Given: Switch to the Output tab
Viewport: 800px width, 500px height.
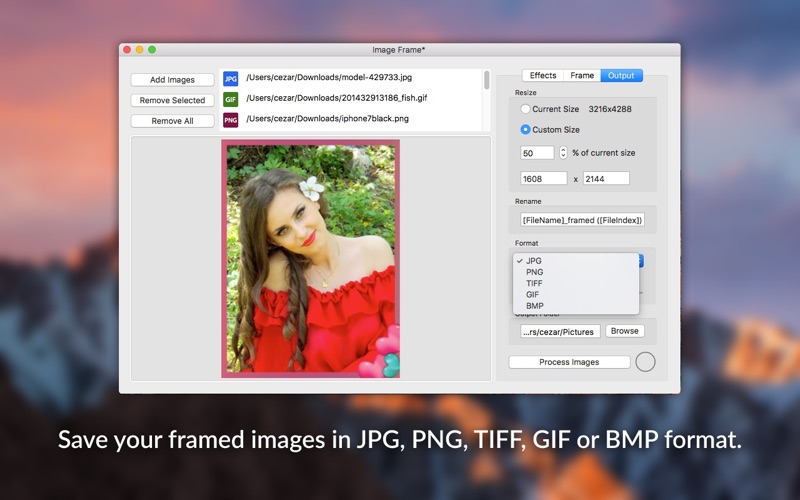Looking at the screenshot, I should click(621, 76).
